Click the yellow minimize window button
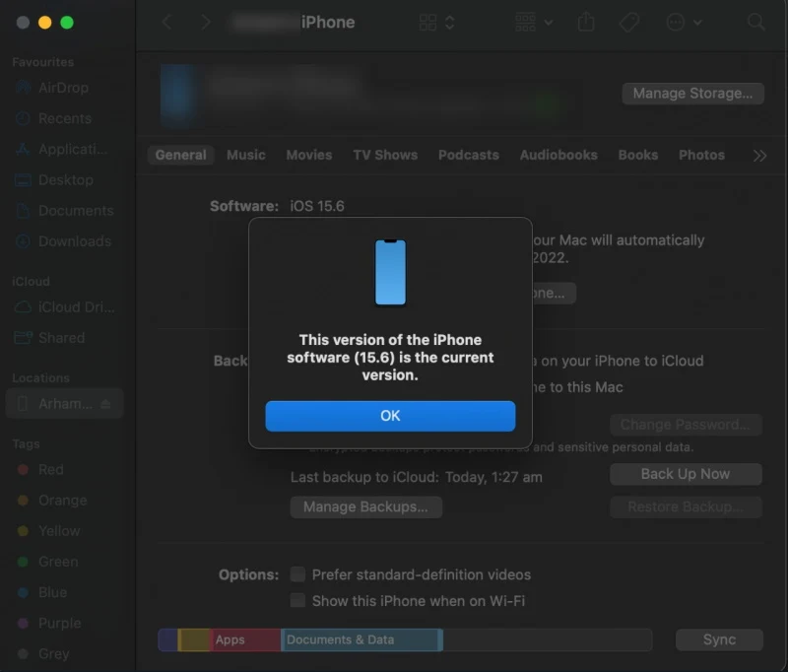 (44, 23)
